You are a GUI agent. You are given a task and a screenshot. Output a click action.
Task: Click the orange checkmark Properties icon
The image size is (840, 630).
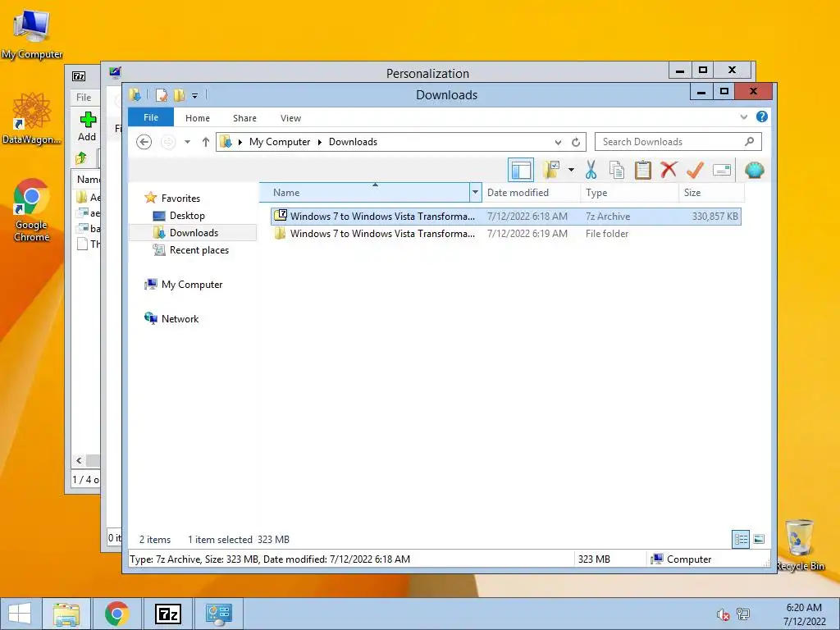pyautogui.click(x=695, y=171)
